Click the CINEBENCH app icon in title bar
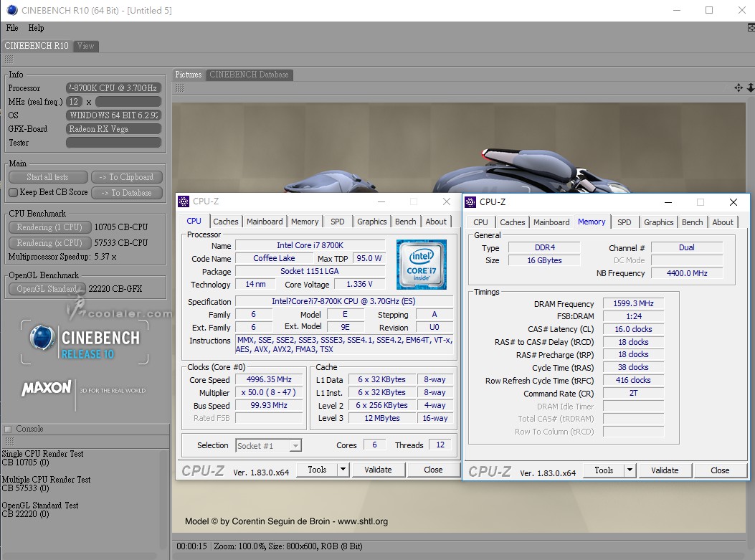Viewport: 755px width, 560px height. pos(12,10)
